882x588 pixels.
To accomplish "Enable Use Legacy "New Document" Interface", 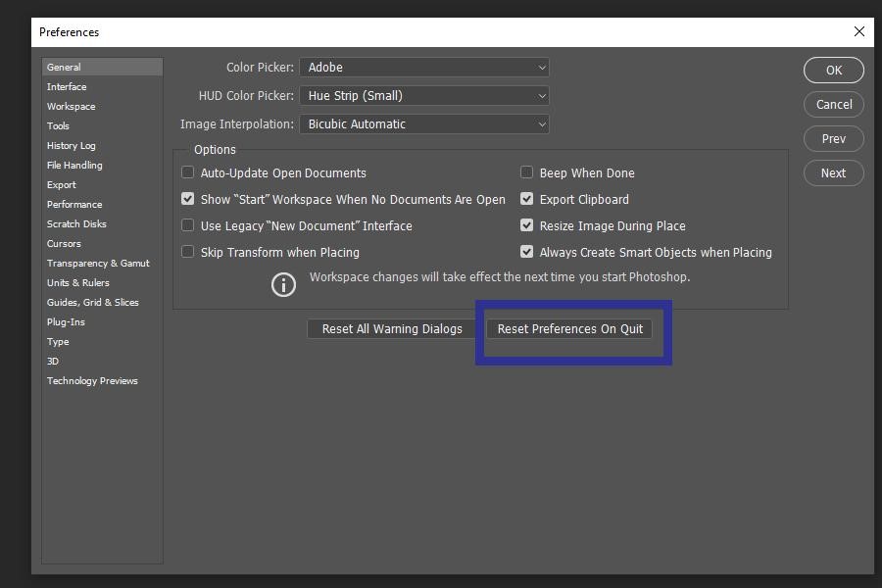I will (x=187, y=225).
